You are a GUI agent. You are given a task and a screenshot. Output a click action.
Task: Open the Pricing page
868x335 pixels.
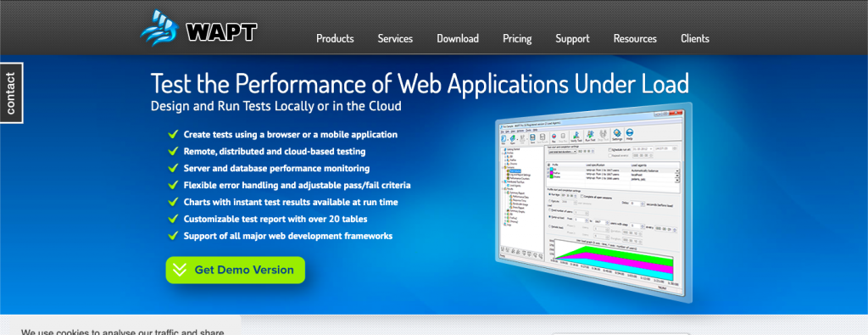tap(517, 39)
